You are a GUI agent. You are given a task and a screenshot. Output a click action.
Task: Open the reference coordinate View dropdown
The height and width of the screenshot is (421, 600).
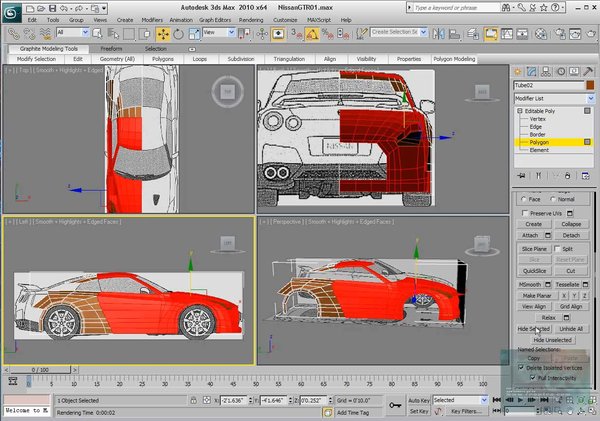point(218,33)
